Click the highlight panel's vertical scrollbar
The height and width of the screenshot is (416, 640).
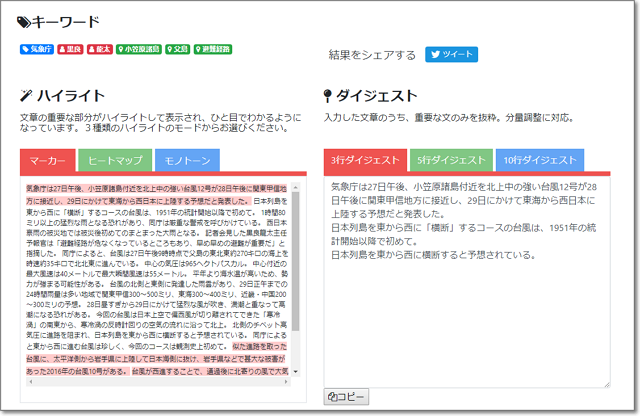[x=297, y=280]
